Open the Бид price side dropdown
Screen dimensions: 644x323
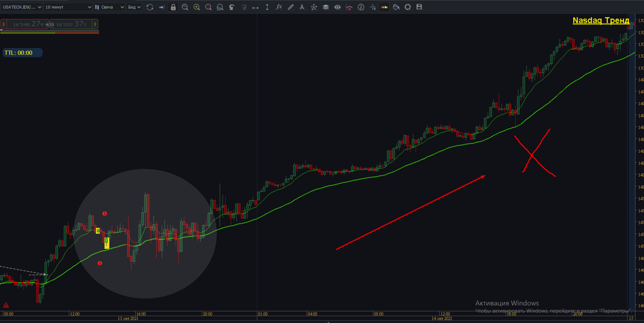(134, 7)
